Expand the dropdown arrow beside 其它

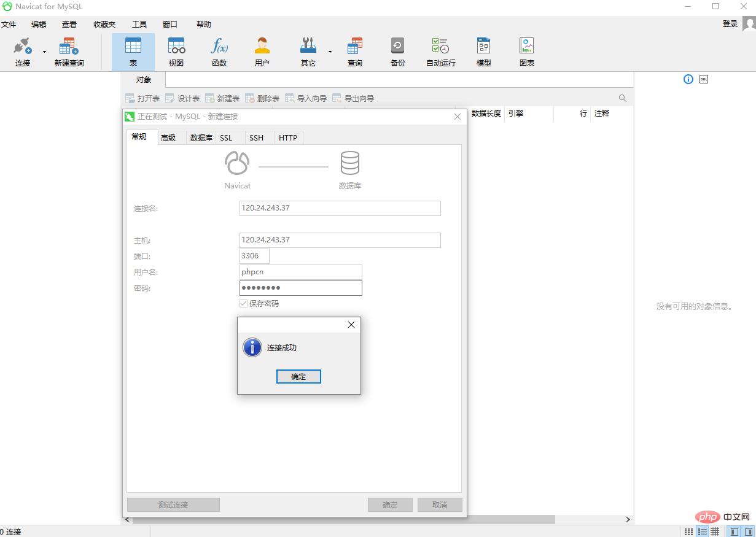point(330,52)
